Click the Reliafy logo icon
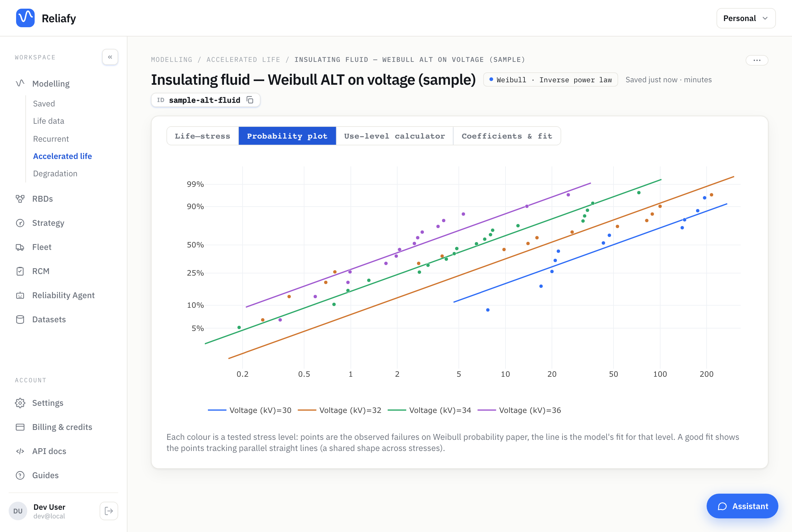 (25, 18)
